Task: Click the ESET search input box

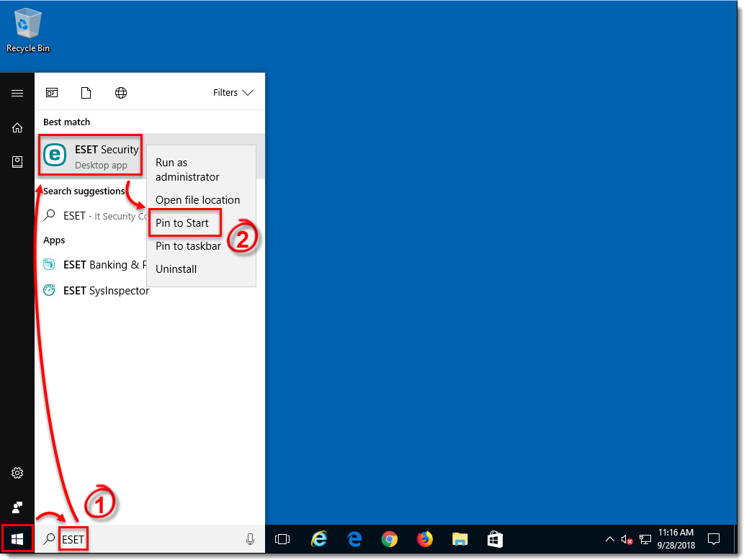Action: [x=72, y=538]
